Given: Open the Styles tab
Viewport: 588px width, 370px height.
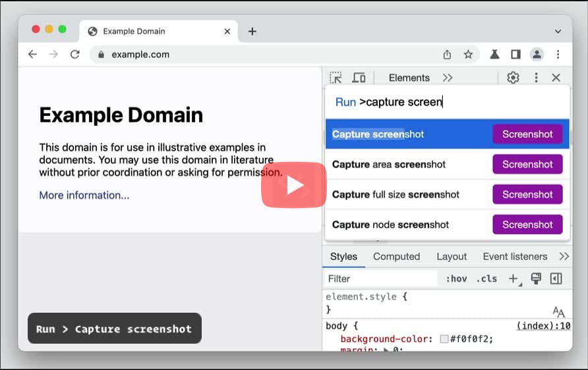Looking at the screenshot, I should point(343,257).
